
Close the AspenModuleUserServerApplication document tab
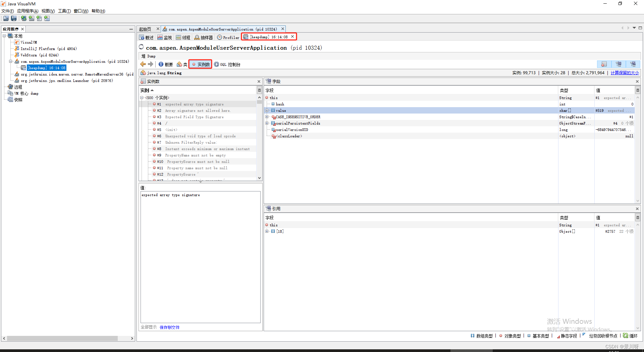coord(283,29)
